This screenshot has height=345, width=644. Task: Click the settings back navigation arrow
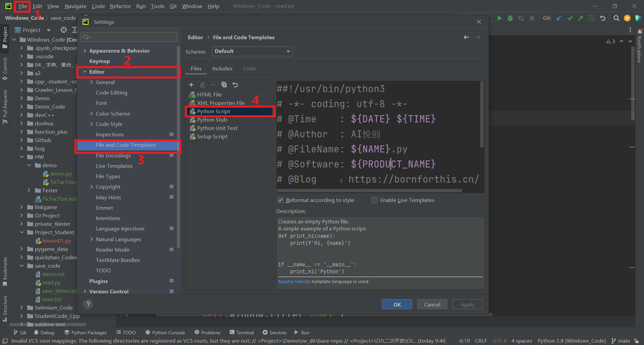(x=466, y=37)
